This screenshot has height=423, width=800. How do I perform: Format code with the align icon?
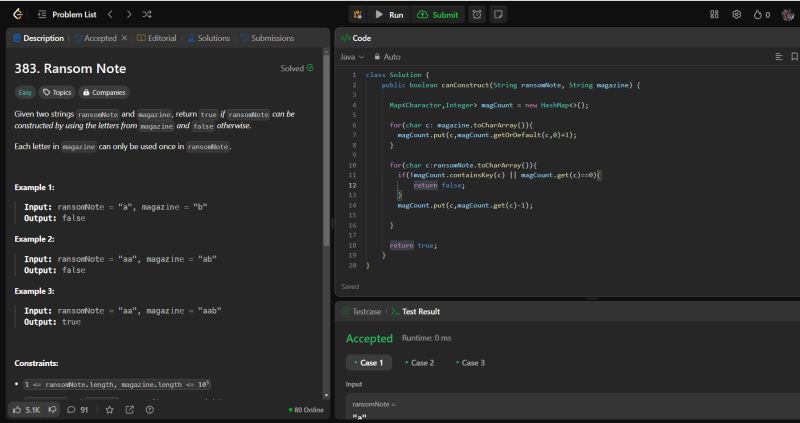click(x=779, y=57)
